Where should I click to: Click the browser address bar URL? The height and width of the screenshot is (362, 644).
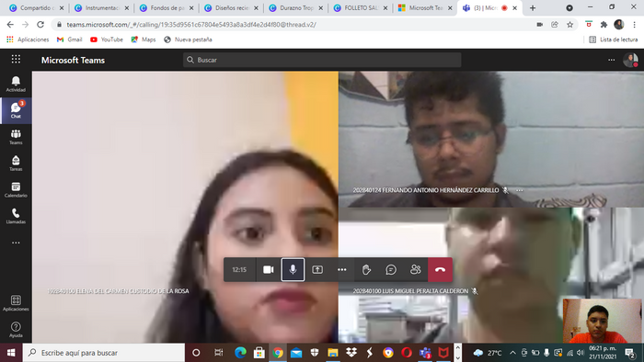(191, 25)
